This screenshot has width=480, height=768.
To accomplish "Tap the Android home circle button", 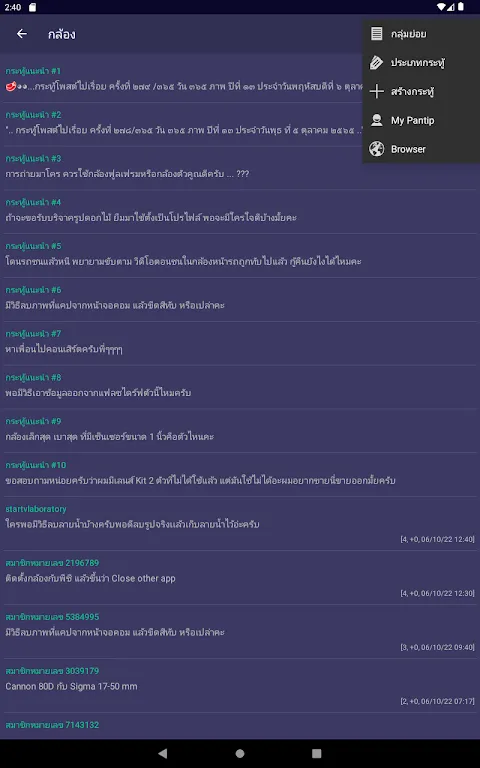I will [240, 753].
